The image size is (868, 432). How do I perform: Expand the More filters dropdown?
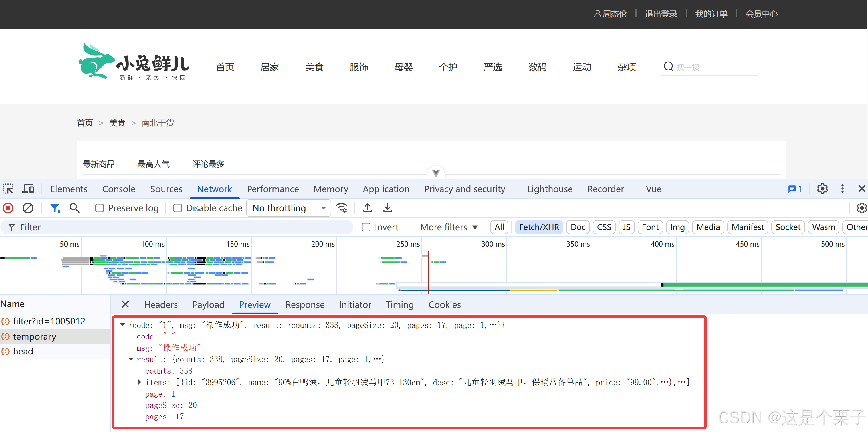449,227
